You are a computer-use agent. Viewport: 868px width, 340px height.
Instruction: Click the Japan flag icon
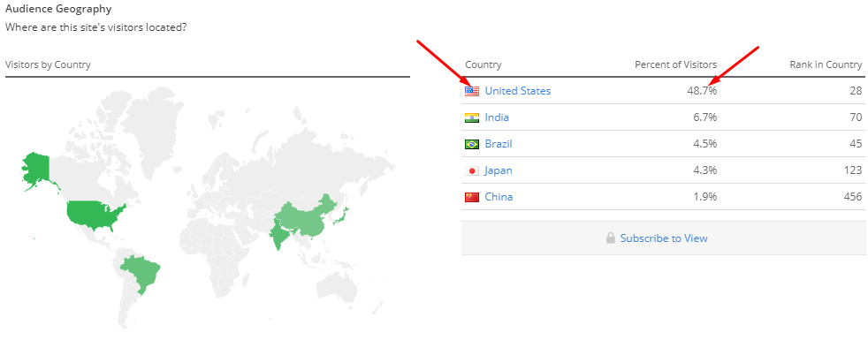(472, 170)
